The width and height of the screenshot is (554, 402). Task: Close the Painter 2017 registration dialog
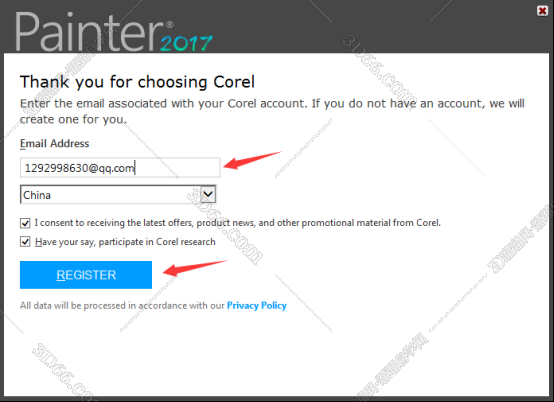542,11
